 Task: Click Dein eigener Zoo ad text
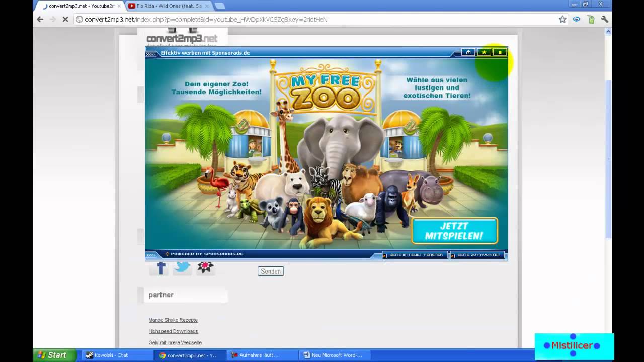(216, 88)
